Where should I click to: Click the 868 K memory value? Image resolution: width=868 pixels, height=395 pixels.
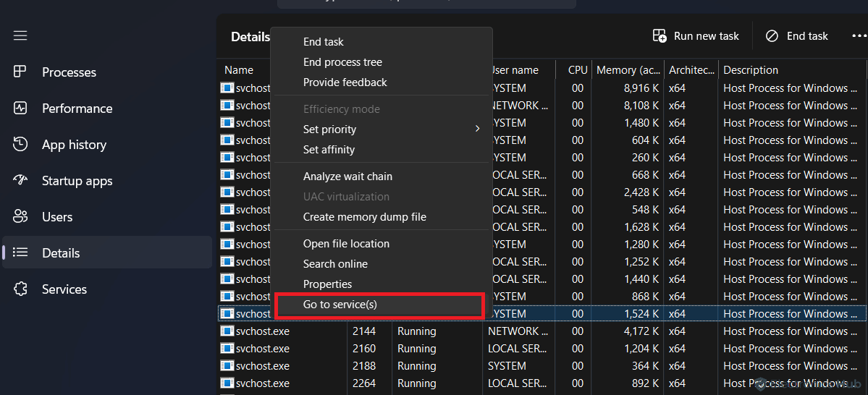(x=645, y=297)
